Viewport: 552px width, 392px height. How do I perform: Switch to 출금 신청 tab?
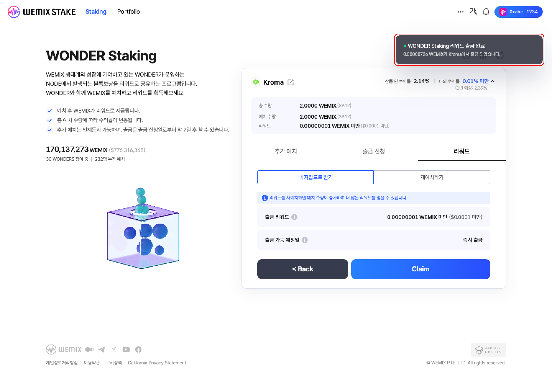click(x=373, y=151)
